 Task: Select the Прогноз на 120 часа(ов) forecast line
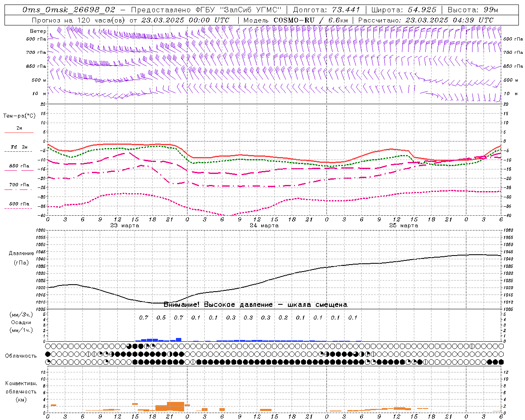[x=130, y=20]
